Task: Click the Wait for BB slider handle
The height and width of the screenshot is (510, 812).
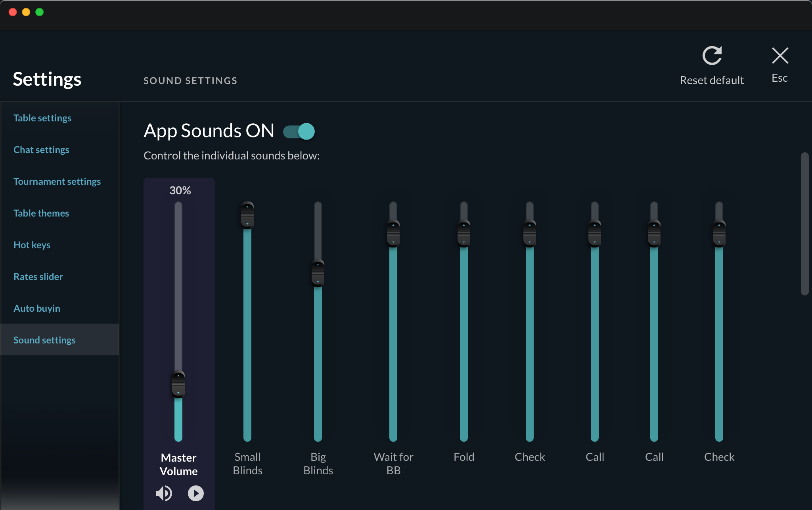Action: click(x=393, y=234)
